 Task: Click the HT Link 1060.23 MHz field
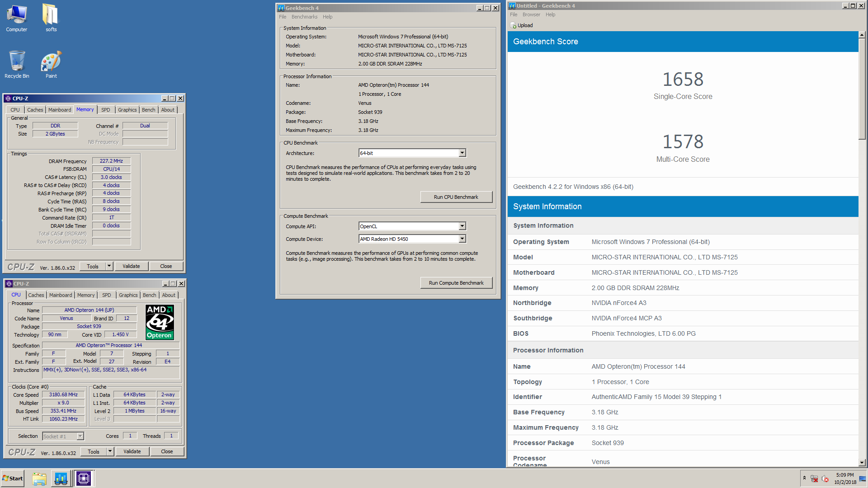tap(63, 419)
